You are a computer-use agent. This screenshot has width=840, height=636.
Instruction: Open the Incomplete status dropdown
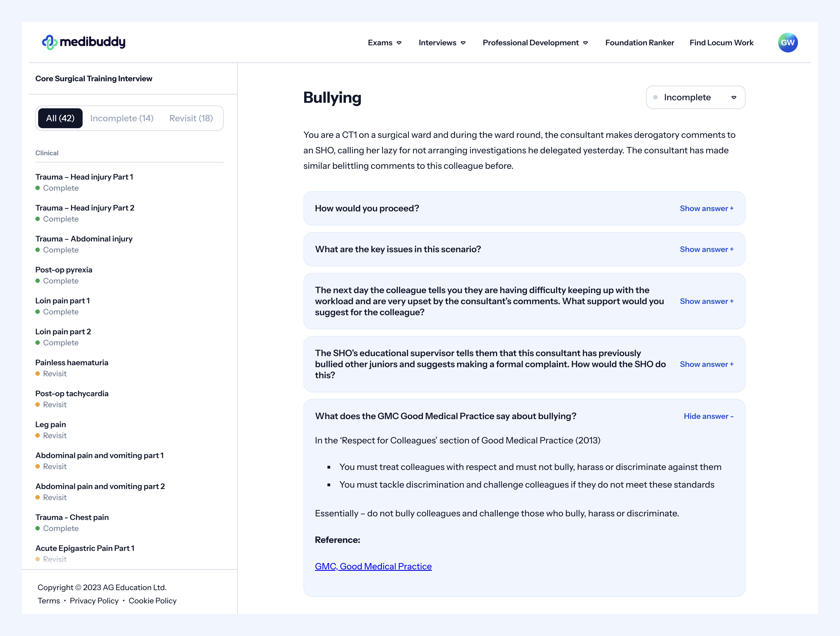(695, 97)
